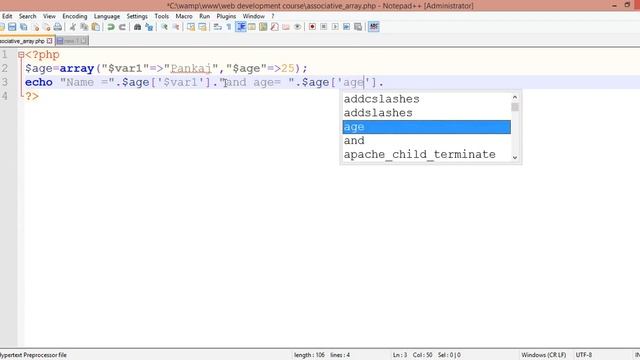Click the word Pankaj on line 2
Viewport: 640px width, 360px height.
point(191,69)
